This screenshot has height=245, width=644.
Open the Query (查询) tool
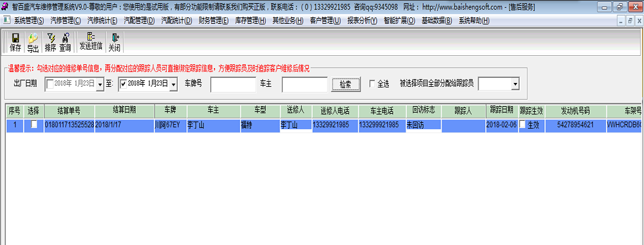point(65,42)
